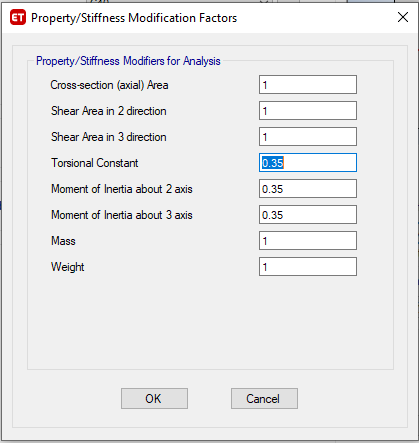Click the ETABS logo icon in title bar
This screenshot has height=443, width=419.
[x=18, y=18]
